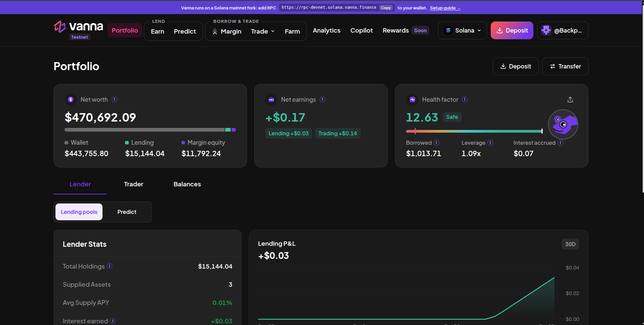644x325 pixels.
Task: Open the Portfolio nav item
Action: pyautogui.click(x=125, y=30)
